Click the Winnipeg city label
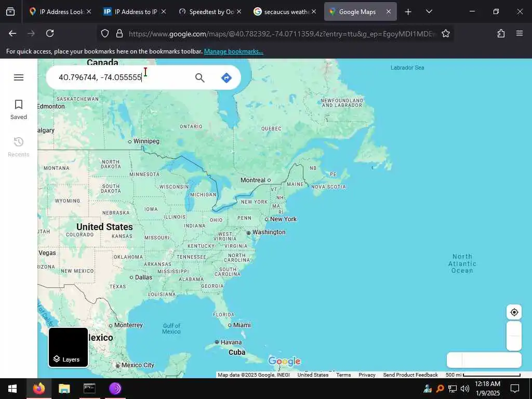Screen dimensions: 532x399 146,141
